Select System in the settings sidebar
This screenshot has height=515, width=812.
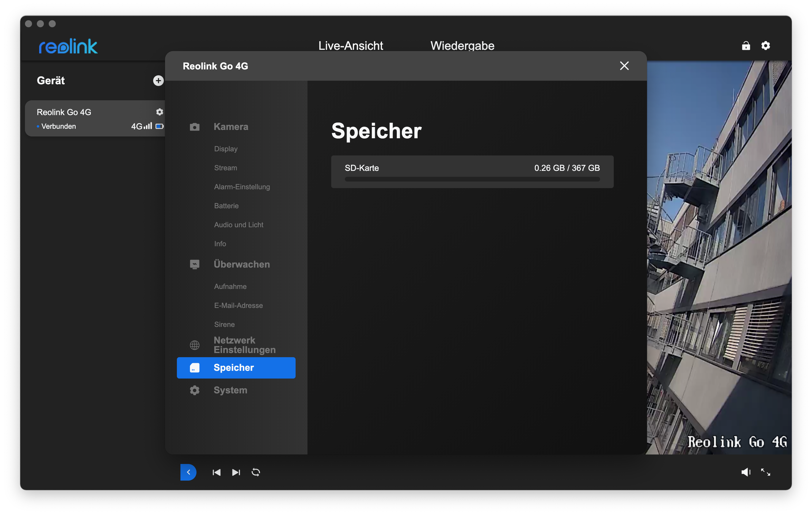point(230,390)
